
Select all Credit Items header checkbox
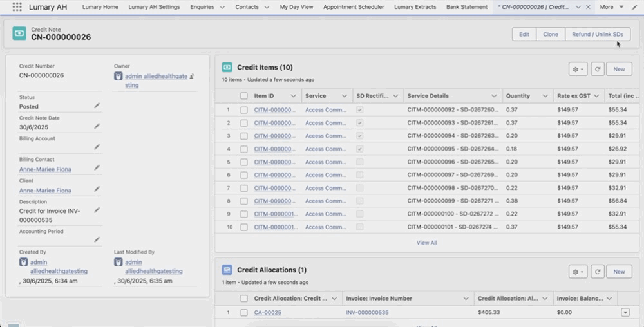pos(244,96)
